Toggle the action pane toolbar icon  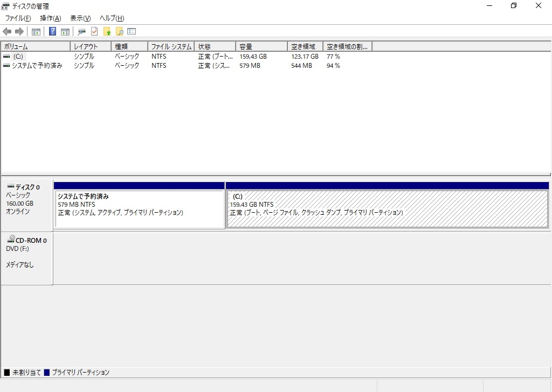pos(65,32)
